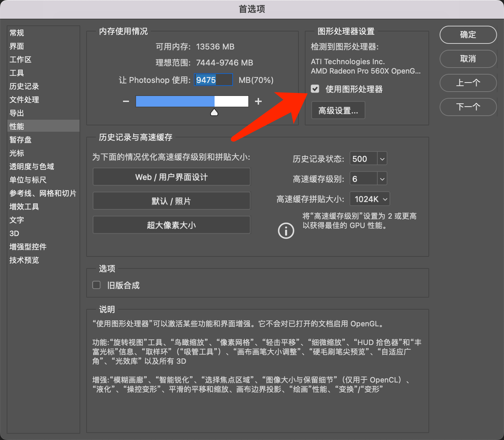Select 增效工具 in the sidebar
The width and height of the screenshot is (504, 440).
click(x=43, y=207)
